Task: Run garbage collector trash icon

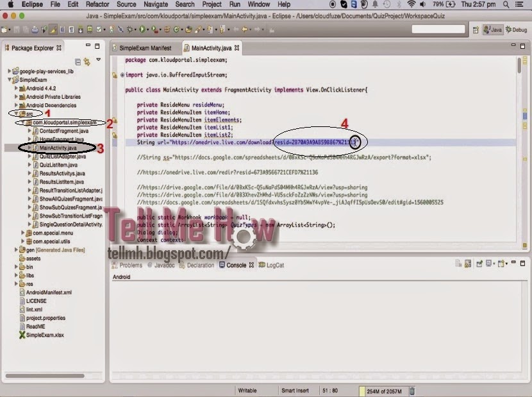Action: click(412, 391)
